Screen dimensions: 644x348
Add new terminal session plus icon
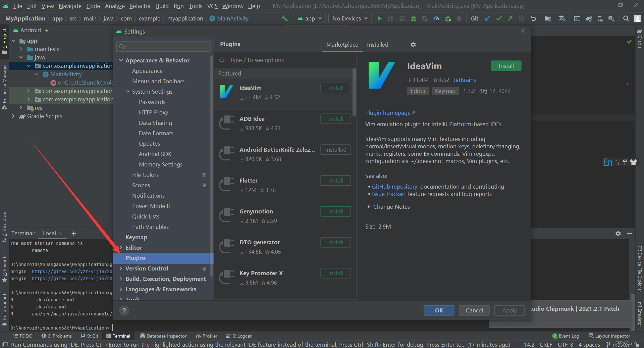coord(74,234)
